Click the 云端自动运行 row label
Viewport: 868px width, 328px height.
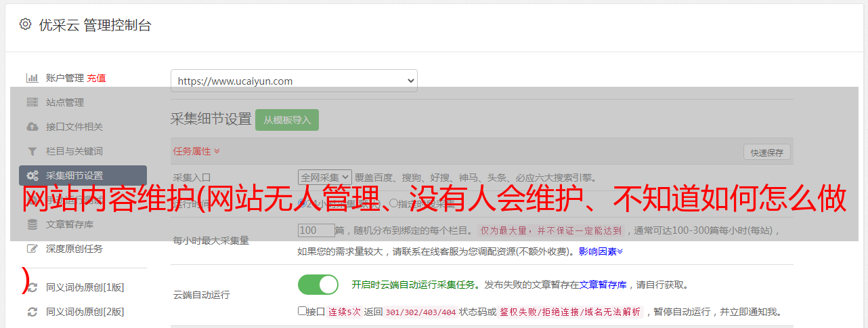pos(201,295)
